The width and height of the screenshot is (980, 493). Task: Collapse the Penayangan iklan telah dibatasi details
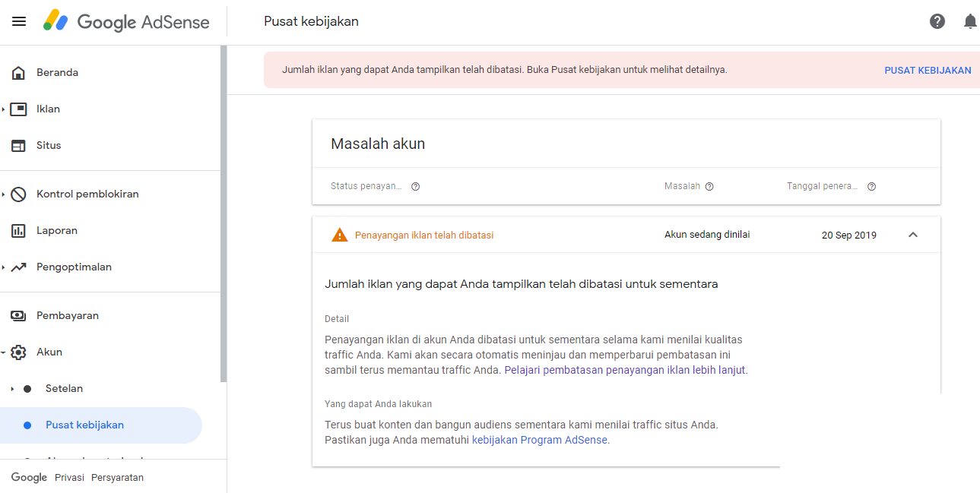pos(913,235)
